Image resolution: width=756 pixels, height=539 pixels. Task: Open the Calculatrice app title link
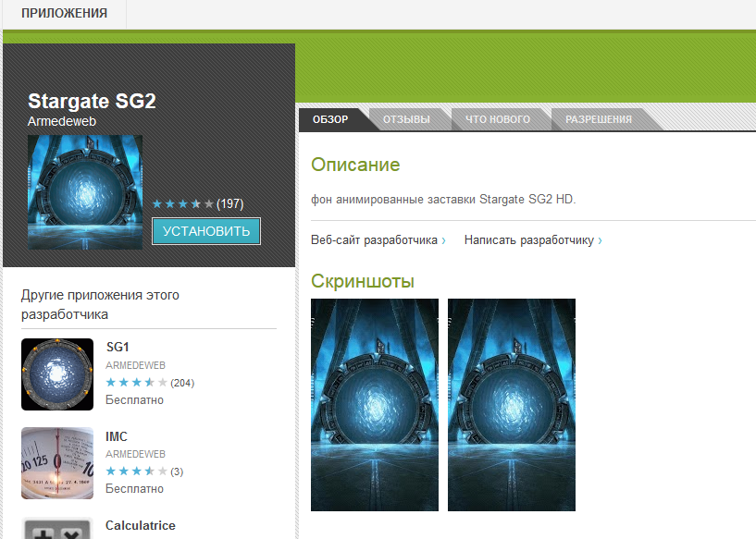pos(141,525)
